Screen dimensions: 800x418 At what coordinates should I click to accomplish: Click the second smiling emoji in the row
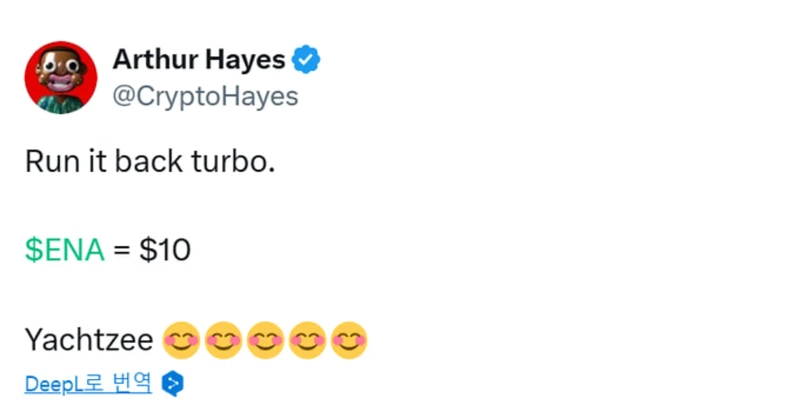tap(223, 342)
